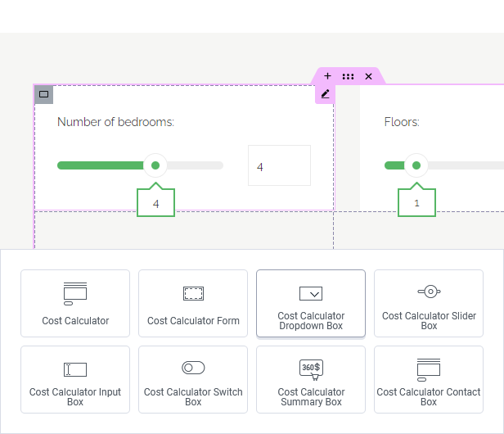The height and width of the screenshot is (434, 504).
Task: Click the six-dot drag handle icon
Action: [348, 76]
